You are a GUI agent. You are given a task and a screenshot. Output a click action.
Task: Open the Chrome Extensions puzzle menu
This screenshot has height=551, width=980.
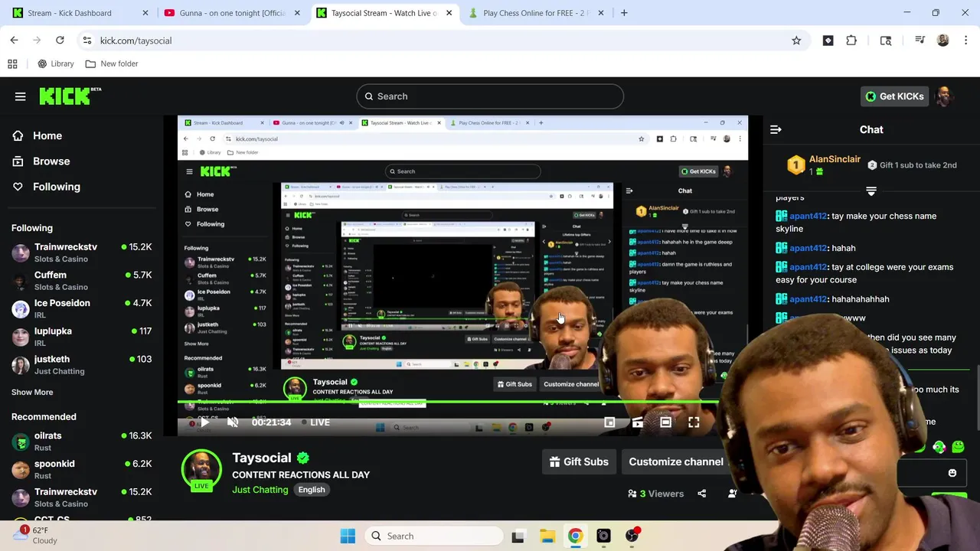tap(851, 41)
